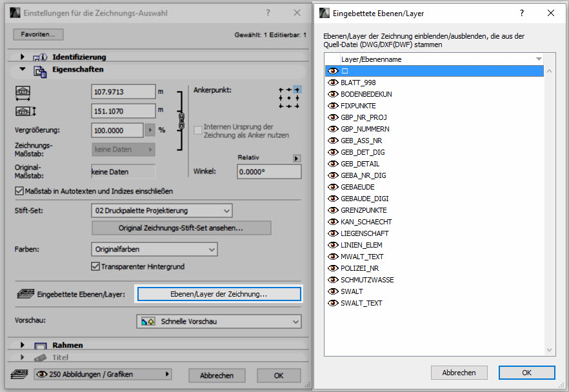Image resolution: width=569 pixels, height=392 pixels.
Task: Click the drawing width icon
Action: (x=23, y=93)
